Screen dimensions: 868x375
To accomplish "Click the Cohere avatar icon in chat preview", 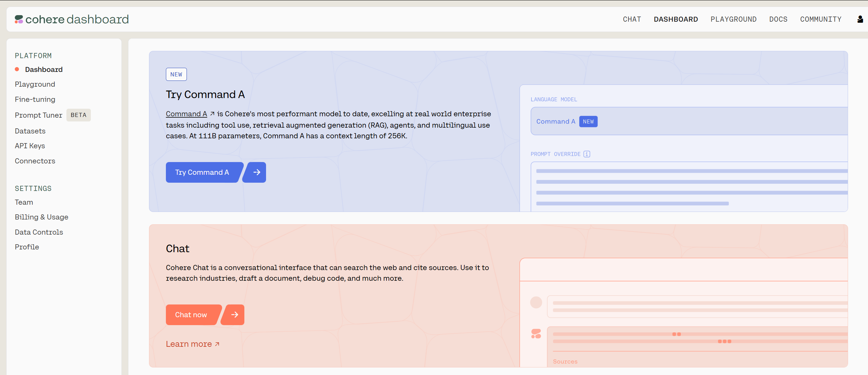I will pyautogui.click(x=536, y=334).
